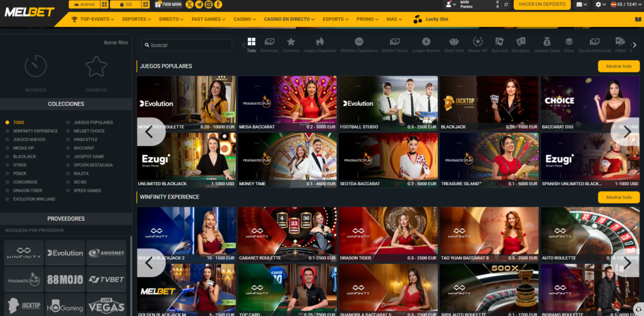Show the Android app QR code
This screenshot has height=316, width=644.
(104, 4)
